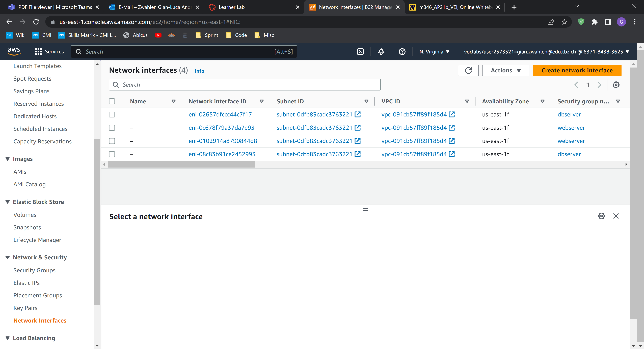Viewport: 644px width, 349px height.
Task: Click Create network interface button
Action: 577,70
